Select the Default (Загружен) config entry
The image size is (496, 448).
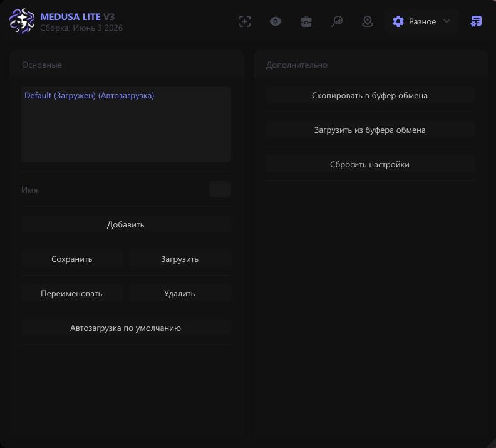89,95
